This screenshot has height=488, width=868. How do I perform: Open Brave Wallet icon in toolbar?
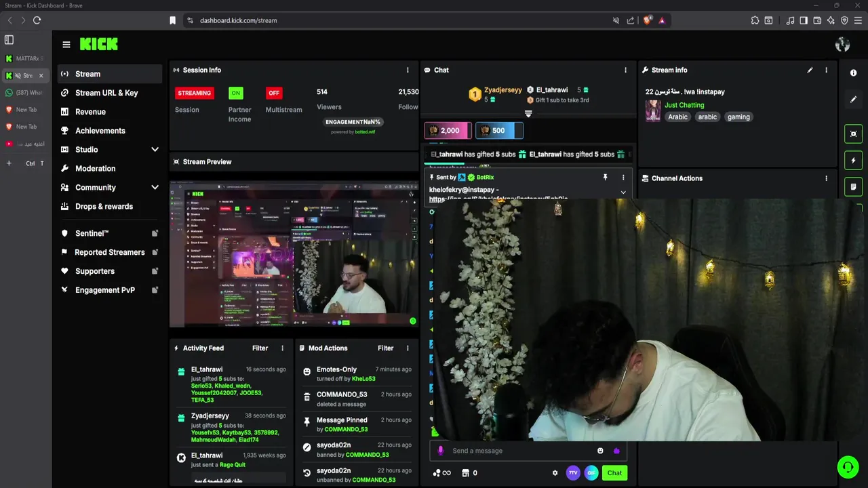817,20
